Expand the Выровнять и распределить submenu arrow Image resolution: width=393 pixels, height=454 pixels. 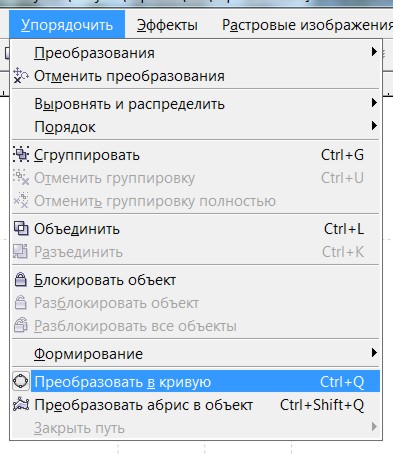pyautogui.click(x=374, y=103)
